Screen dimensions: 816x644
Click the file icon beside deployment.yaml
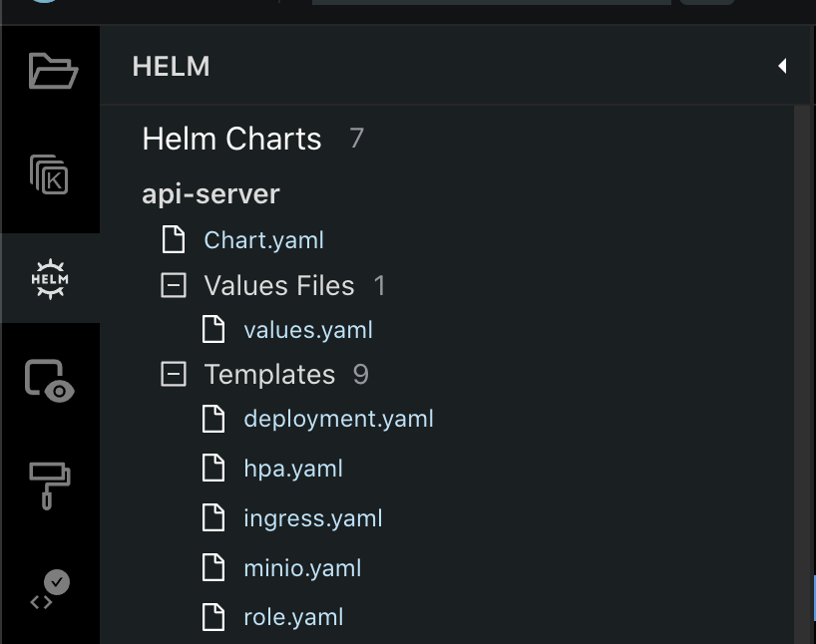tap(213, 419)
